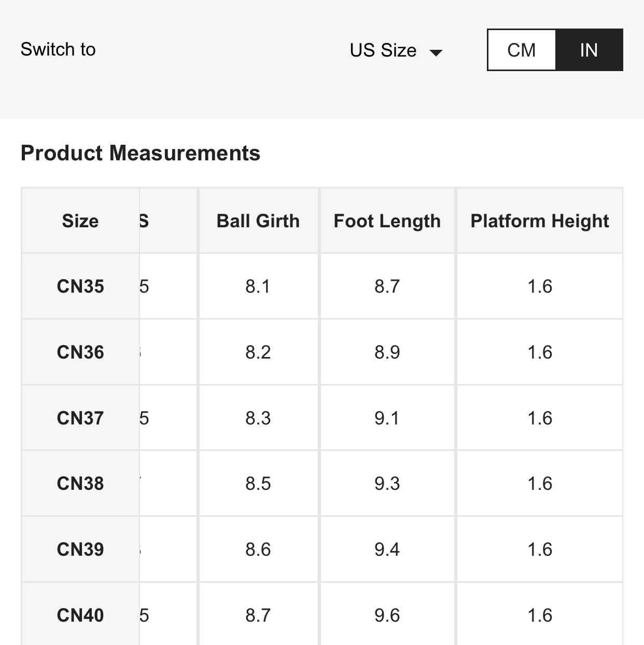Click the Platform Height column header
This screenshot has width=644, height=645.
(540, 221)
